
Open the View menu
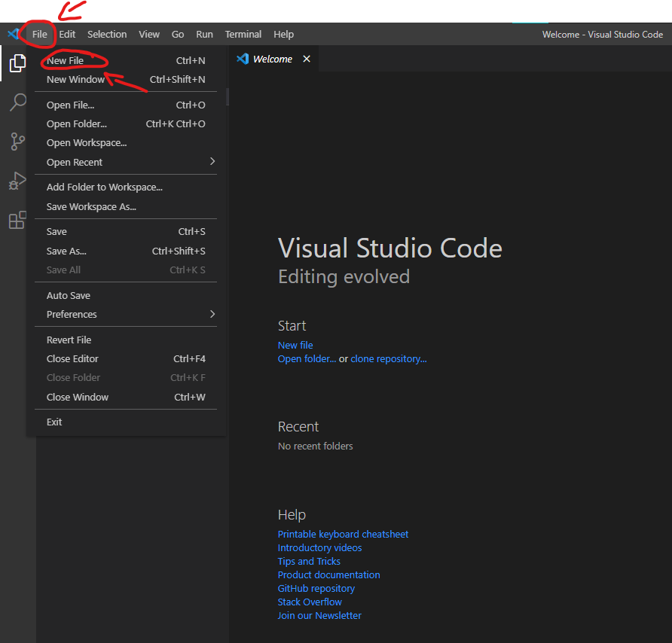pos(149,35)
